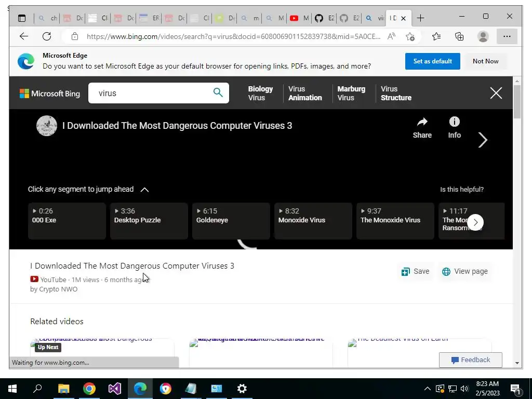Click the address bar URL
The height and width of the screenshot is (399, 532).
pyautogui.click(x=233, y=36)
